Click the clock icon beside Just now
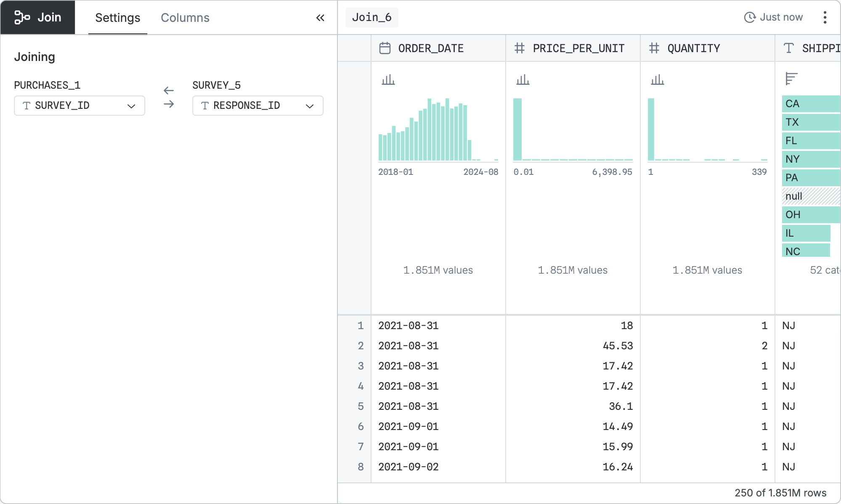Viewport: 841px width, 504px height. click(x=750, y=17)
